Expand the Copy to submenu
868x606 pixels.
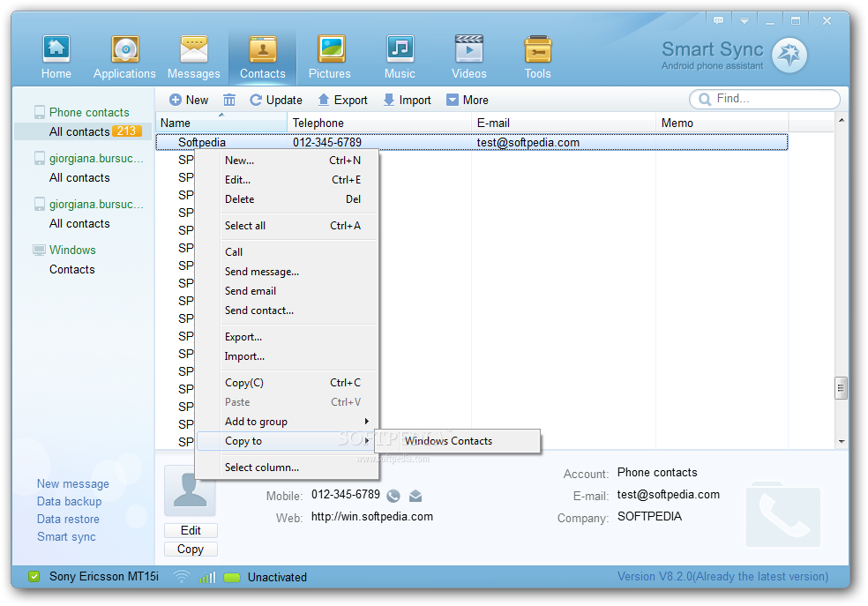point(287,441)
